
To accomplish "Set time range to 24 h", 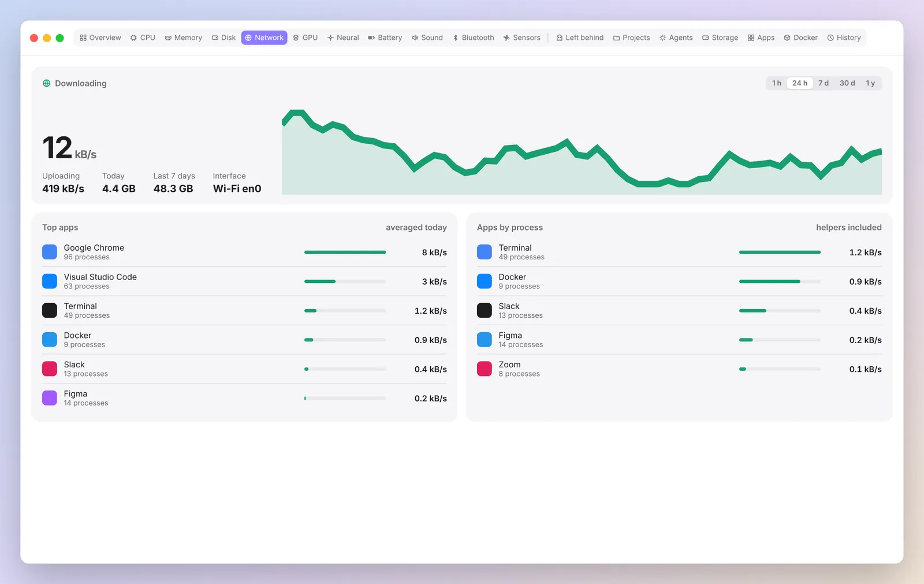I will 800,83.
